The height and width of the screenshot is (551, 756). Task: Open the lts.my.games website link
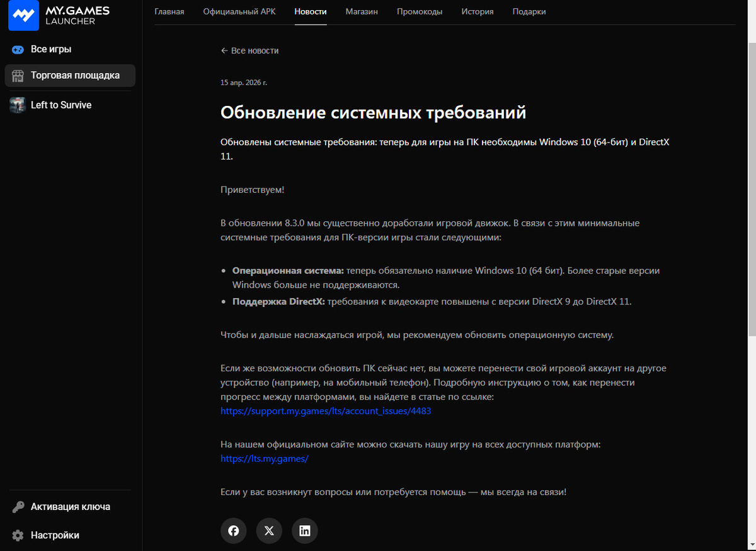265,459
